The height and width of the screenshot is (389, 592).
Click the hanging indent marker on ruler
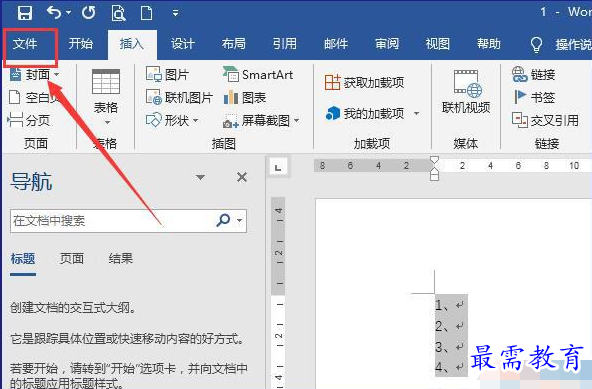[x=435, y=172]
